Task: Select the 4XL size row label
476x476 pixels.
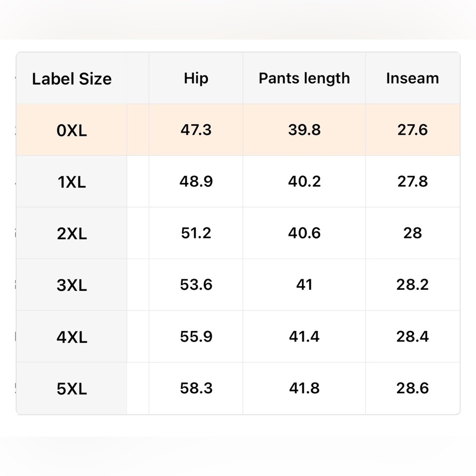Action: [x=72, y=337]
